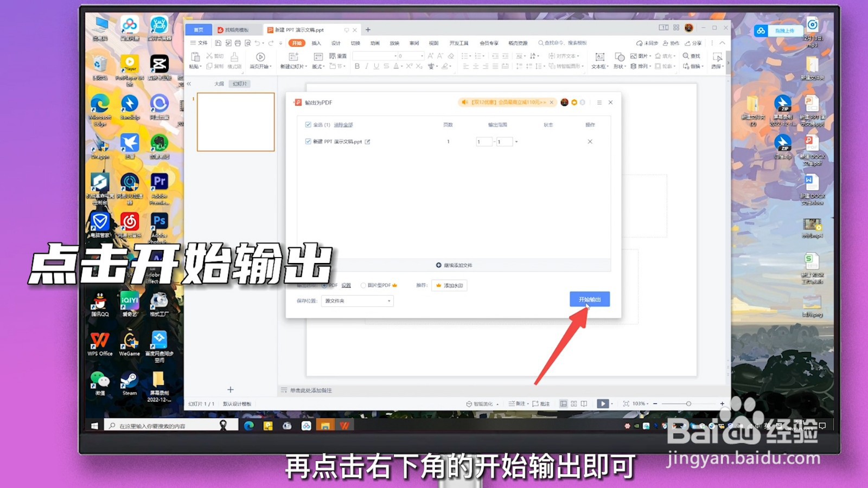
Task: Switch to reading view icon
Action: coord(584,404)
